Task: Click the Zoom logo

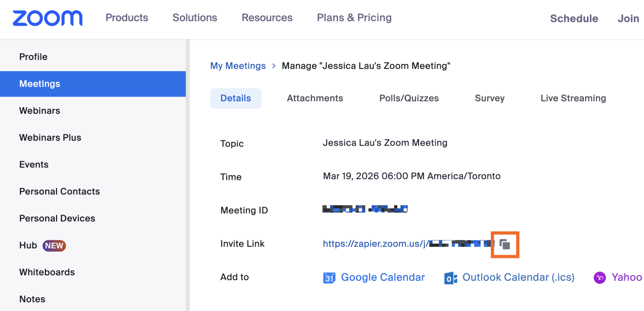Action: pos(47,18)
